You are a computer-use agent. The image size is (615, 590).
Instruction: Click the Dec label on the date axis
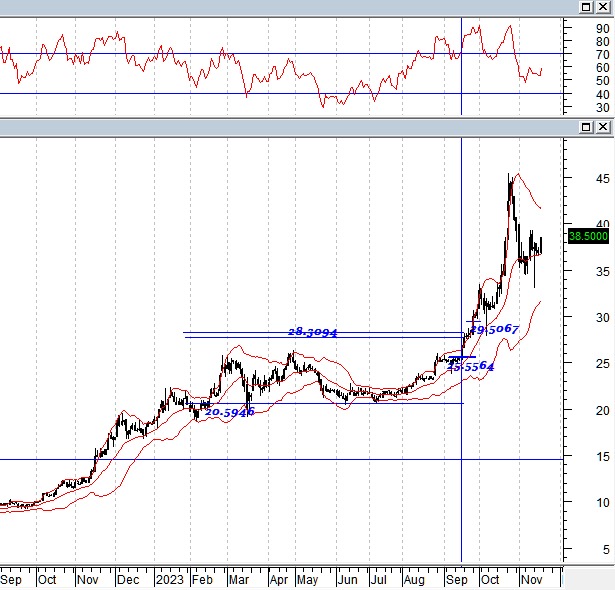pos(127,579)
